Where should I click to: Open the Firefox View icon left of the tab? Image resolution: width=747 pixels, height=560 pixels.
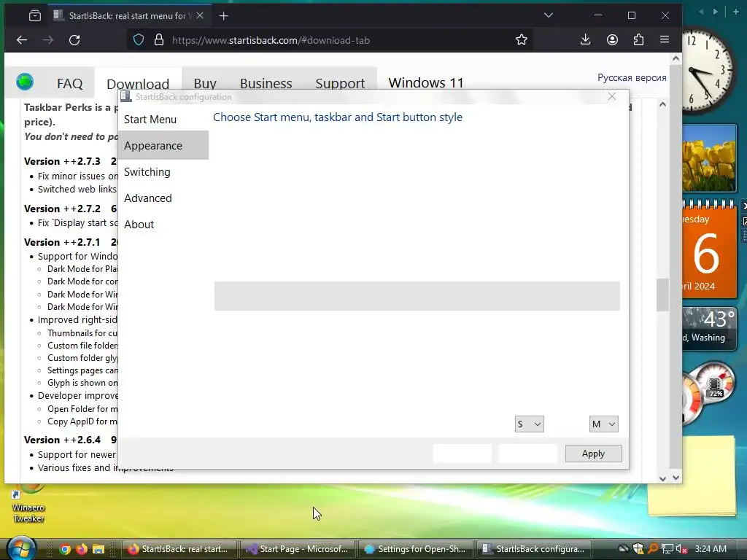[x=35, y=16]
